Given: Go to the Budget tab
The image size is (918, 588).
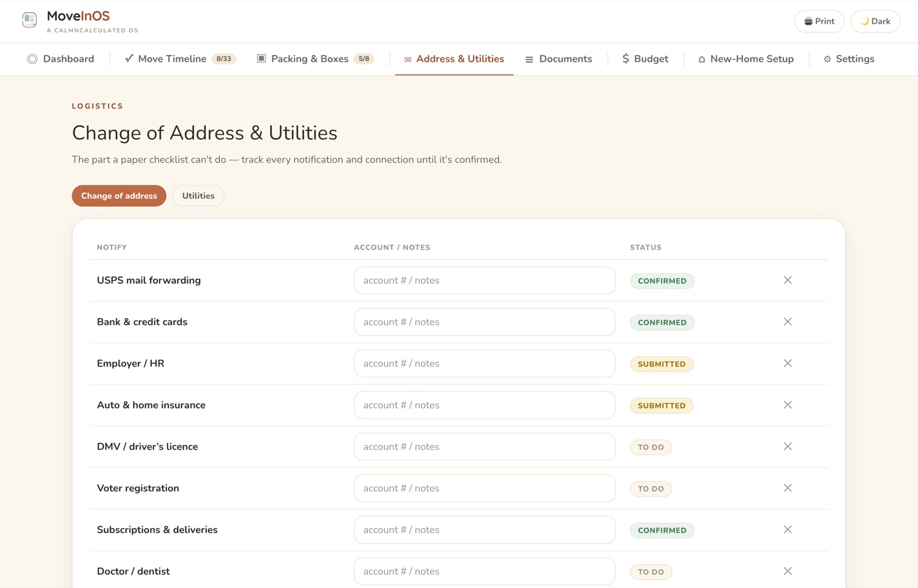Looking at the screenshot, I should click(645, 59).
